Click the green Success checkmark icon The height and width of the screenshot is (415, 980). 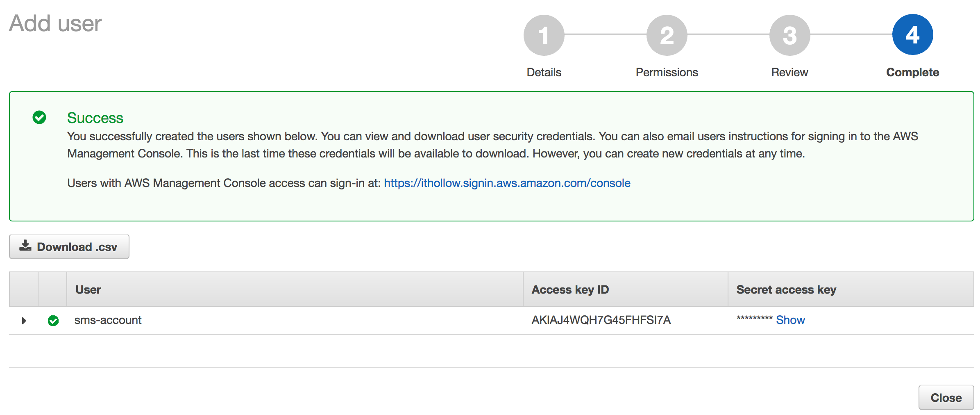[39, 118]
